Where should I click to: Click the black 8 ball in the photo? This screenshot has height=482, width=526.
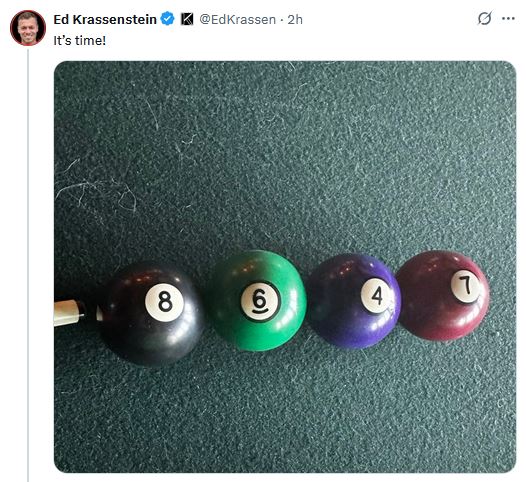(152, 314)
